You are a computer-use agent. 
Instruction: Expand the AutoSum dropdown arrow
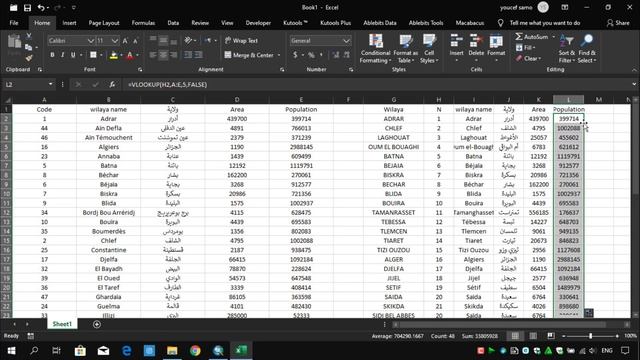tap(553, 37)
